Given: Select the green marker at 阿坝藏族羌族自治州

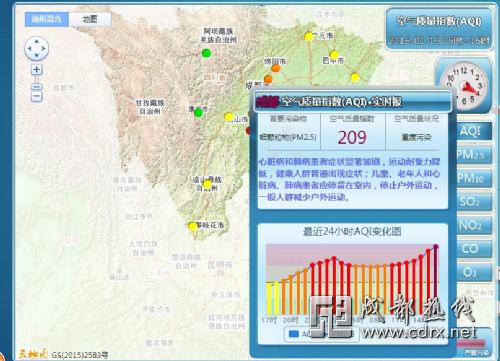Looking at the screenshot, I should pyautogui.click(x=207, y=53).
